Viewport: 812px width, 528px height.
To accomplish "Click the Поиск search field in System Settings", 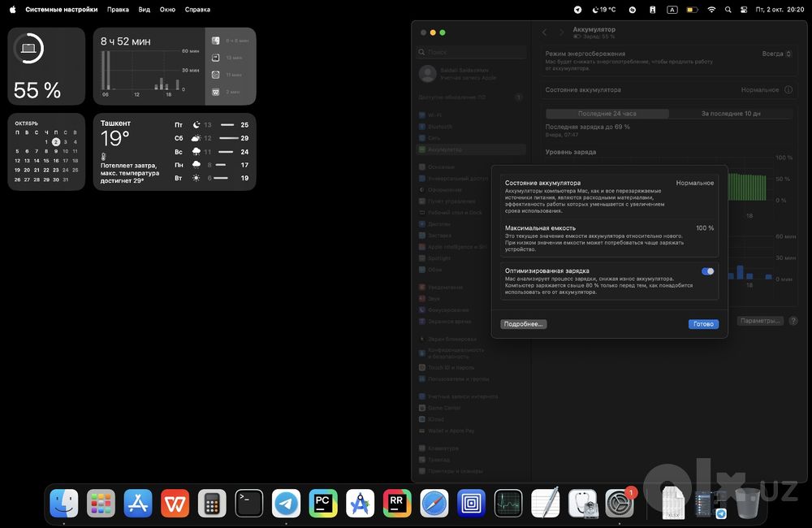I will [472, 52].
